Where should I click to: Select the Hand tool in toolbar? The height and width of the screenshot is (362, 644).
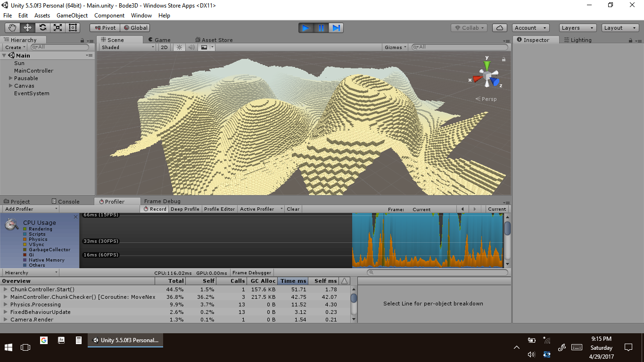pyautogui.click(x=12, y=28)
